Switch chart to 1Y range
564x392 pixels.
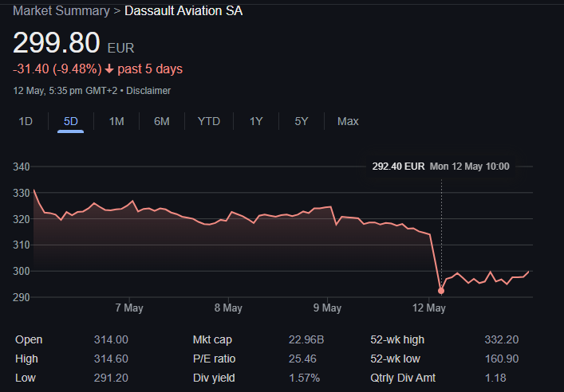click(x=256, y=121)
